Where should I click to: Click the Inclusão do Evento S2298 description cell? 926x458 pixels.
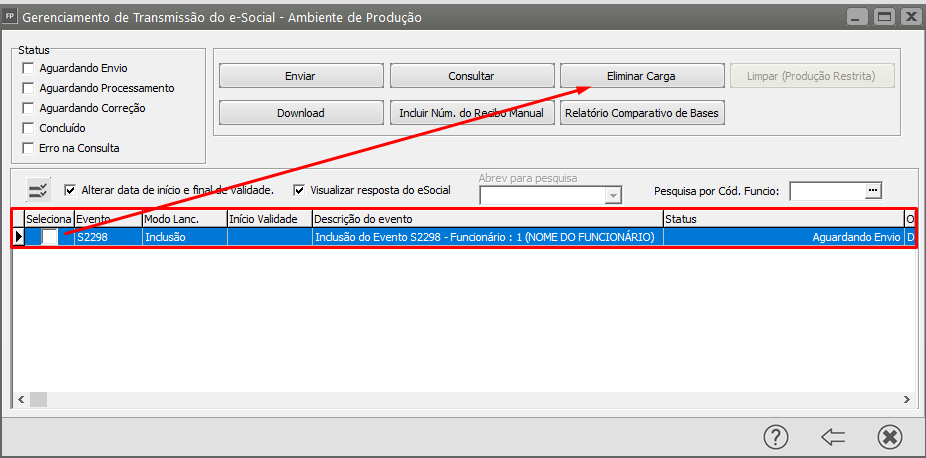point(487,237)
